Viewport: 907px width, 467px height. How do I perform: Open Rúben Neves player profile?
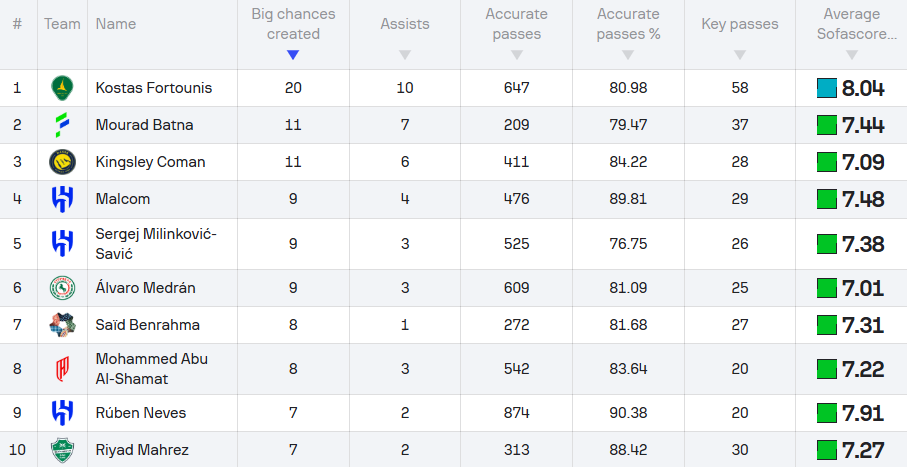click(x=140, y=413)
